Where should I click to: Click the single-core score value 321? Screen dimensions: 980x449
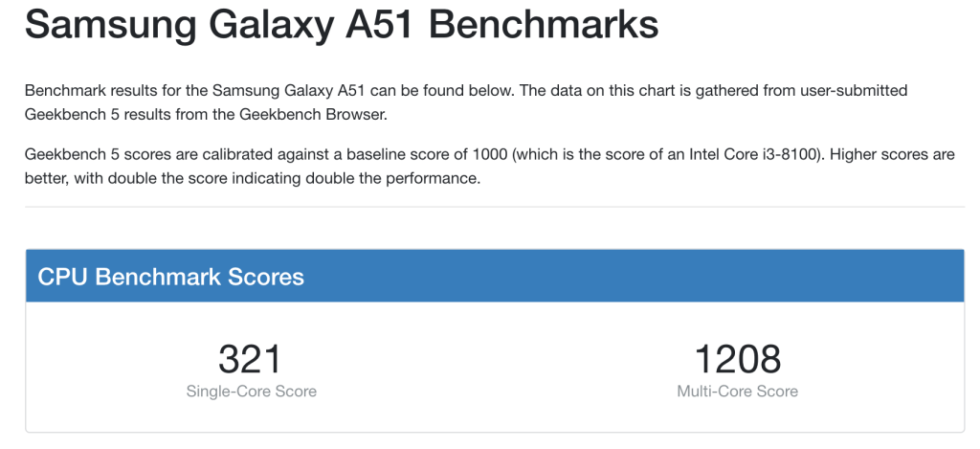250,359
